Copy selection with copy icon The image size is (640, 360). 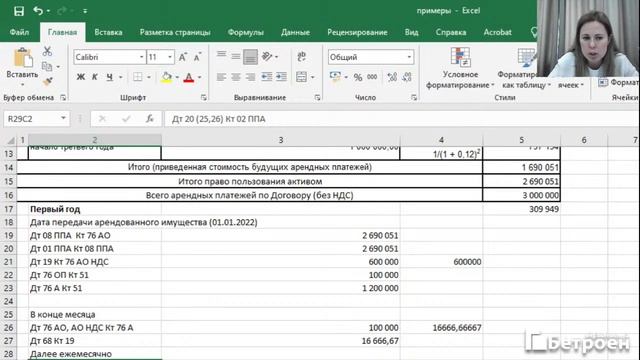coord(47,66)
